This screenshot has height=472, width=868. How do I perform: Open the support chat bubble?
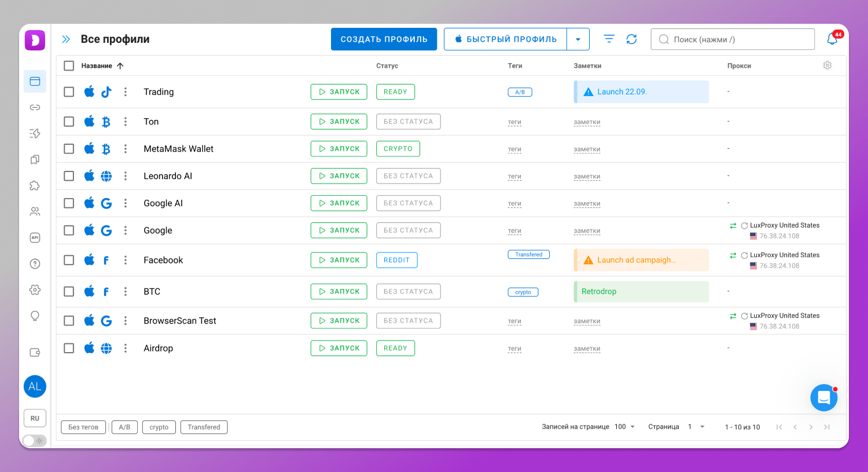(823, 398)
